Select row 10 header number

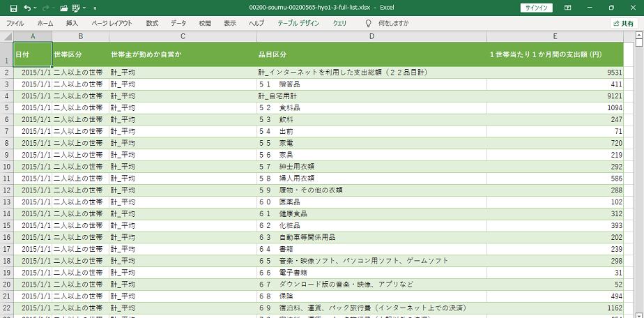click(x=6, y=167)
